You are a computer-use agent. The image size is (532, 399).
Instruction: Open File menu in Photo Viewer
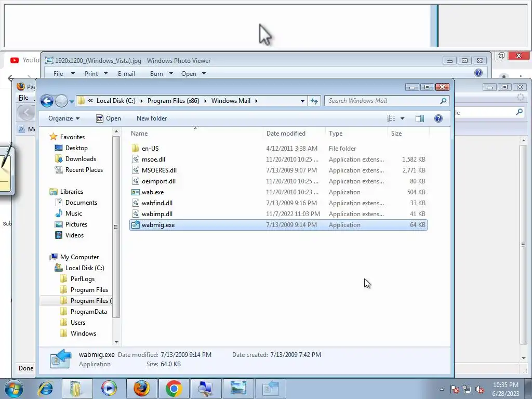click(x=63, y=74)
